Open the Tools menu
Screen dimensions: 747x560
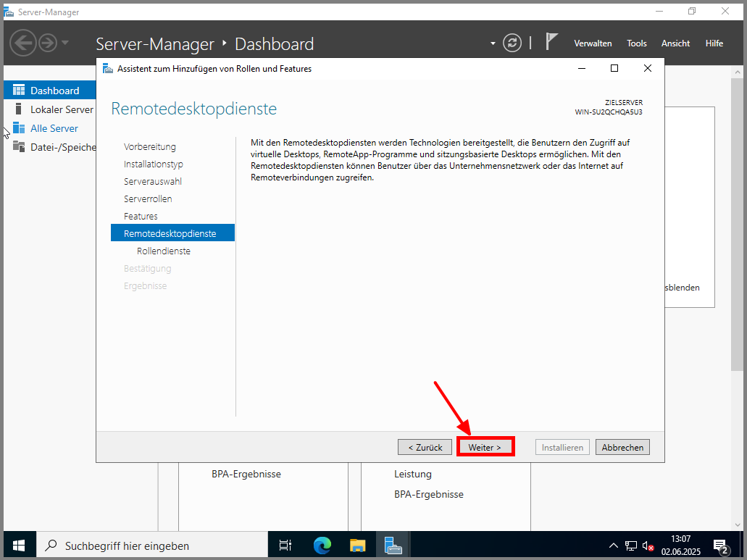tap(637, 43)
